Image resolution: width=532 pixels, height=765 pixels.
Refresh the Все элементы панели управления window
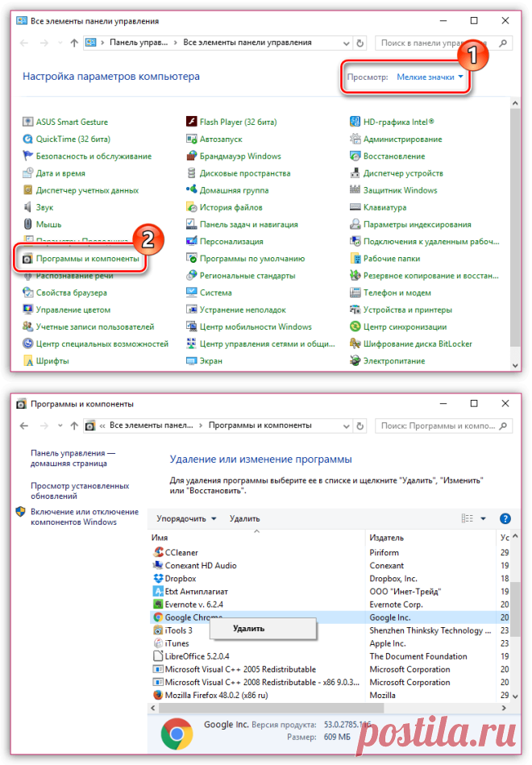click(360, 43)
